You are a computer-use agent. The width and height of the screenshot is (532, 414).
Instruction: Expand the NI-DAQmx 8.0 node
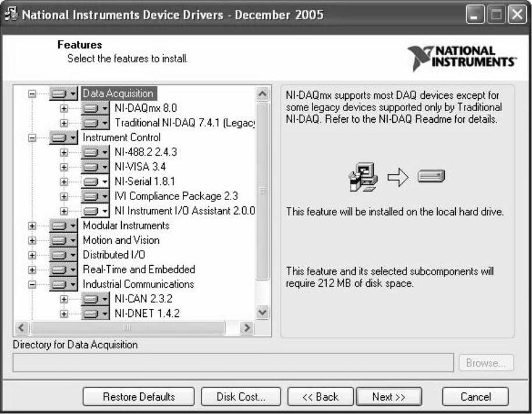(64, 109)
